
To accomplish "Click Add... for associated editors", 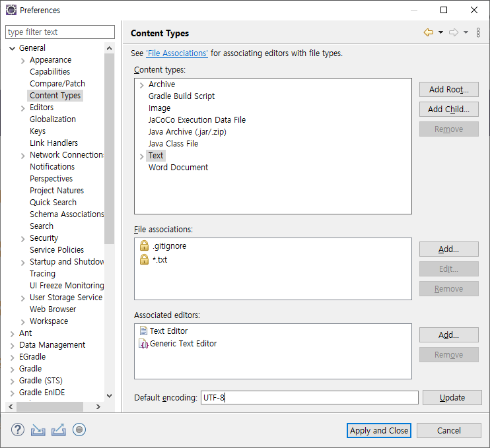I will pos(449,335).
